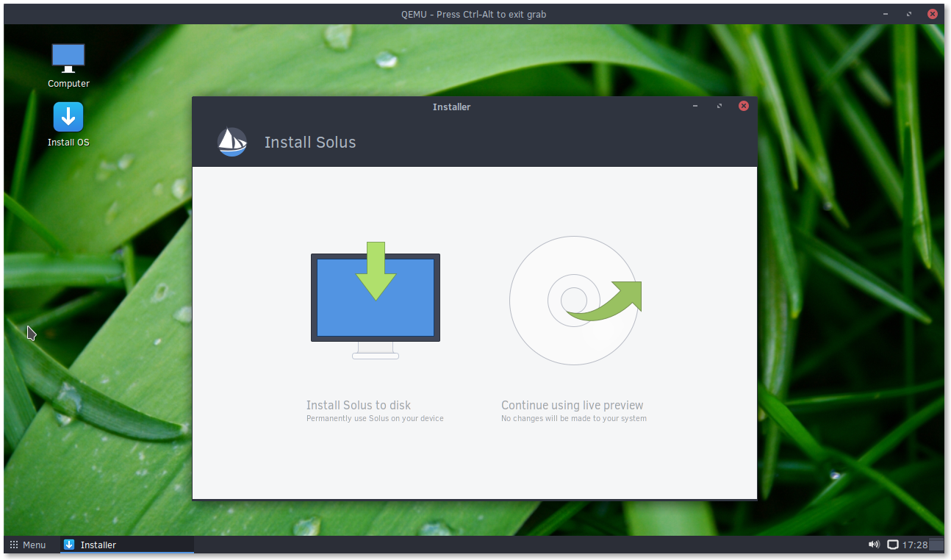
Task: Click the monitor with green arrow install icon
Action: coord(376,300)
